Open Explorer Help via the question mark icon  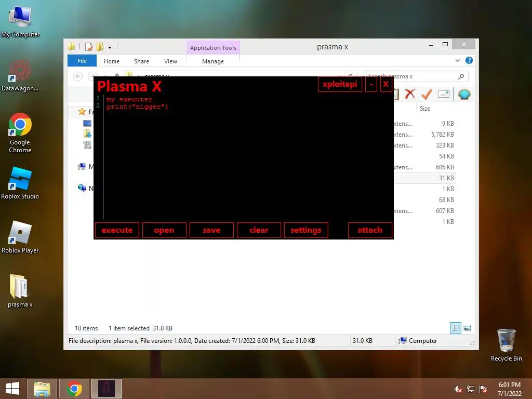tap(469, 60)
